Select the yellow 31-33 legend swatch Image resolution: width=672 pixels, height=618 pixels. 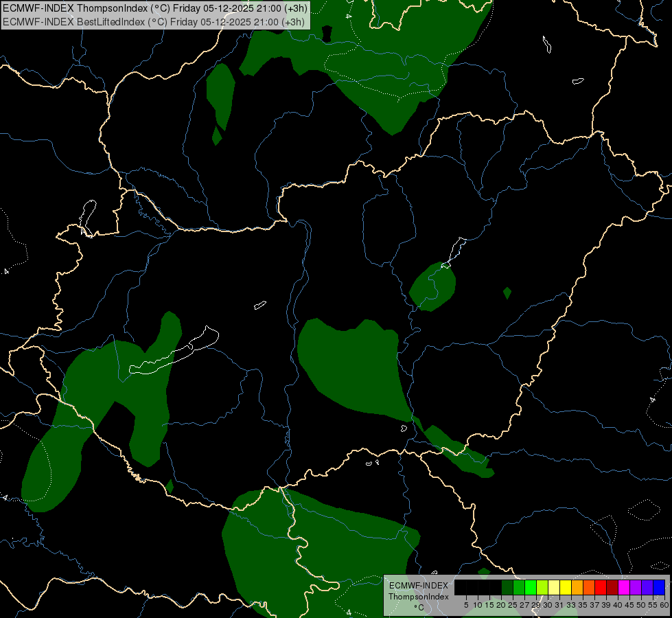pyautogui.click(x=566, y=588)
